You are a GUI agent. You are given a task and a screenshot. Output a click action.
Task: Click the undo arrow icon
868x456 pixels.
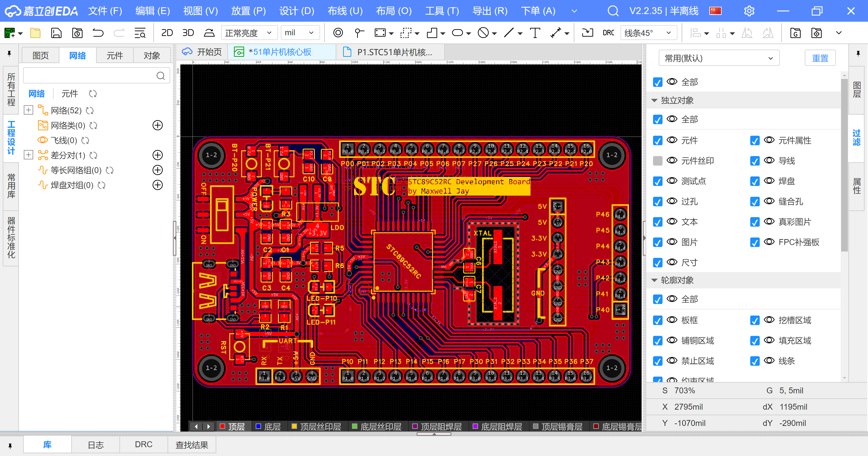tap(98, 33)
